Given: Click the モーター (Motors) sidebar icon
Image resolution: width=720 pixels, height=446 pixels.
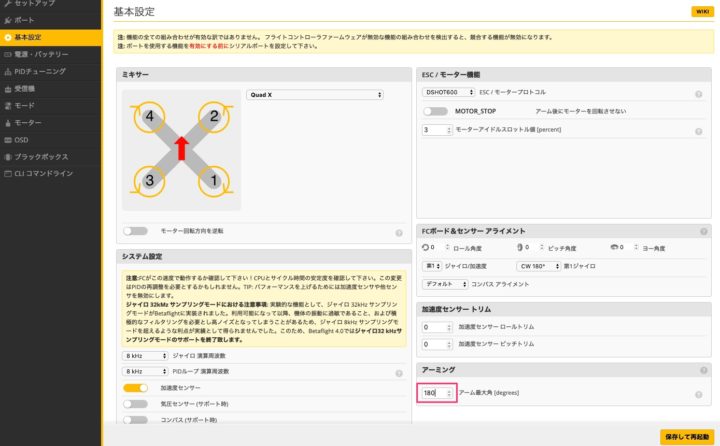Looking at the screenshot, I should pos(8,122).
